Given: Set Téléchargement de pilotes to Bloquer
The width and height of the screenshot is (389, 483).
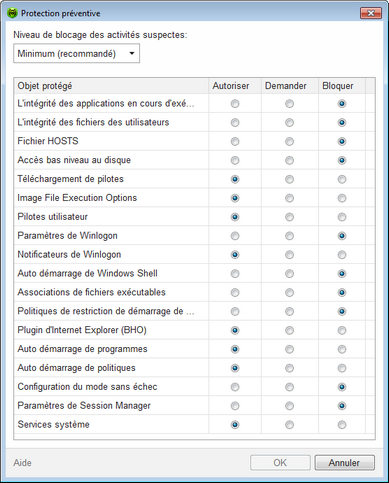Looking at the screenshot, I should pos(342,179).
